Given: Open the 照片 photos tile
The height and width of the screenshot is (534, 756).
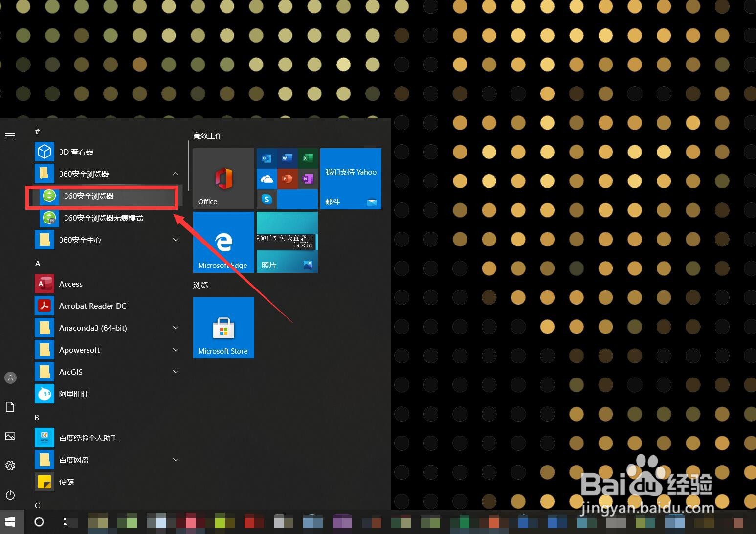Looking at the screenshot, I should tap(287, 242).
